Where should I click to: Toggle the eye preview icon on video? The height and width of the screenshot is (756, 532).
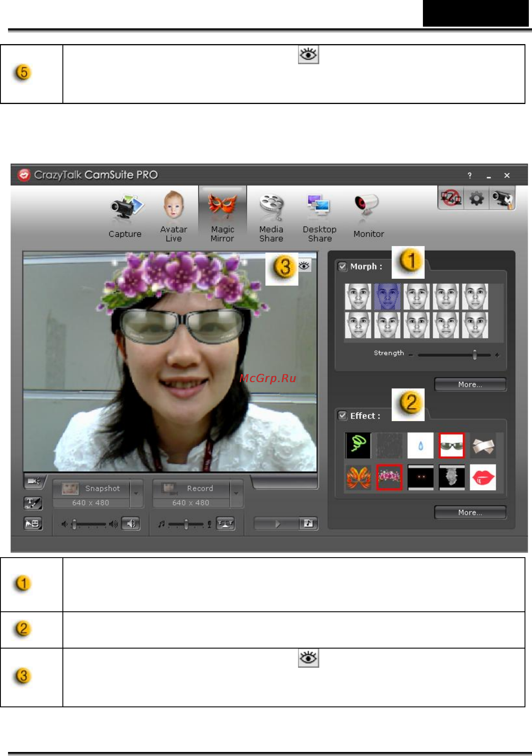point(304,265)
